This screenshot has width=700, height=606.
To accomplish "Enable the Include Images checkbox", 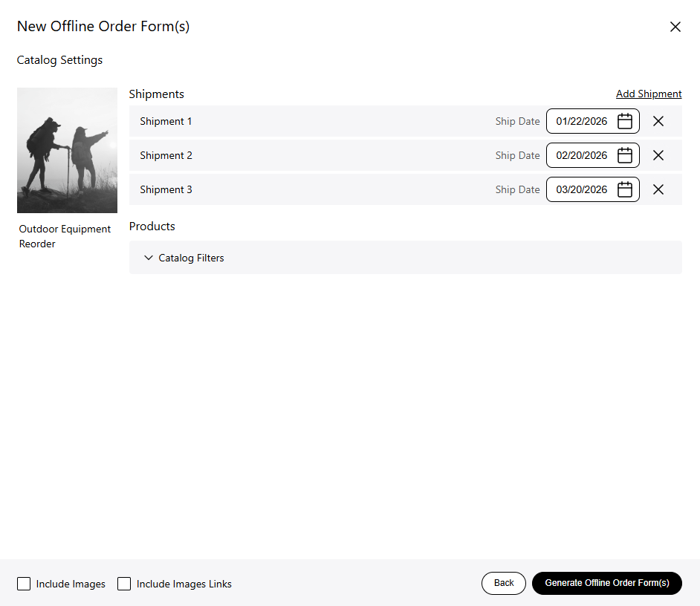I will click(x=24, y=584).
